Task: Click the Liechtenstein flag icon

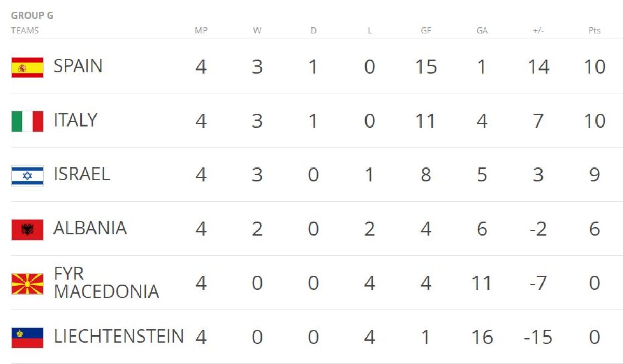Action: tap(28, 338)
